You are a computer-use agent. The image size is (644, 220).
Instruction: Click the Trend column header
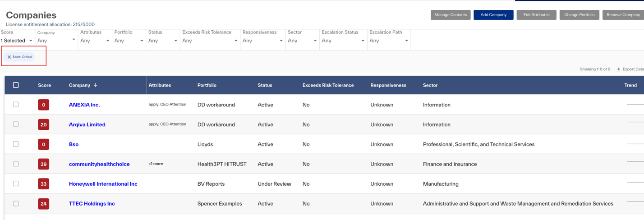(x=630, y=85)
